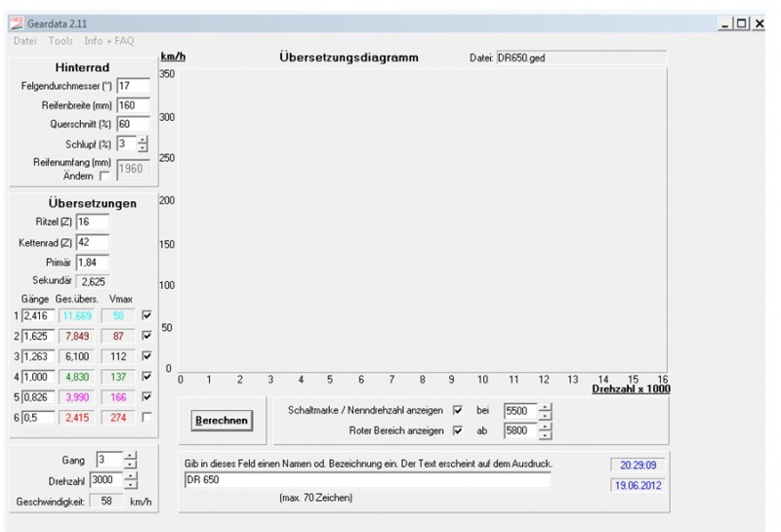Enable the 6th gear display checkbox
Image resolution: width=781 pixels, height=532 pixels.
click(146, 418)
